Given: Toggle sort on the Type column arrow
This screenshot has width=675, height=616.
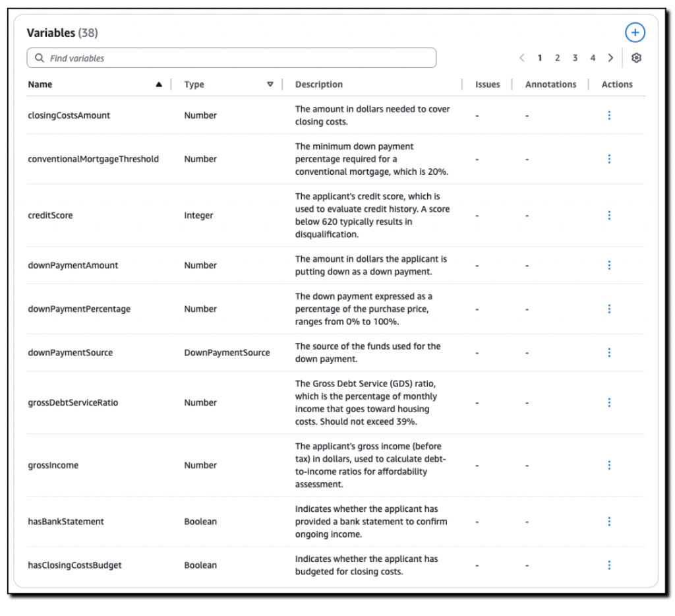Looking at the screenshot, I should [270, 84].
